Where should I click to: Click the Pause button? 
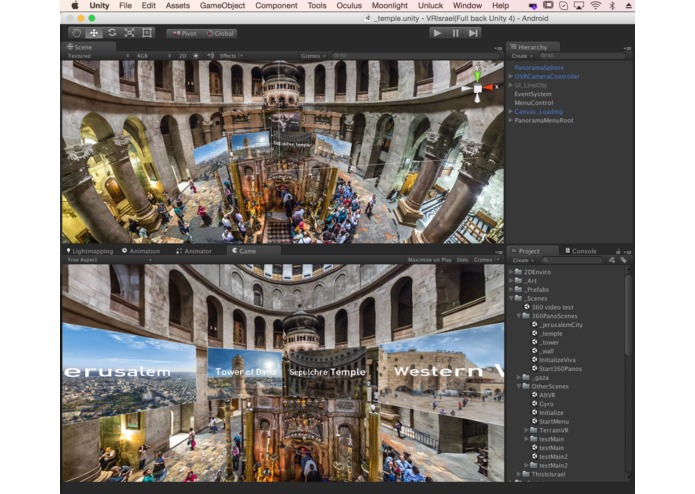(455, 33)
